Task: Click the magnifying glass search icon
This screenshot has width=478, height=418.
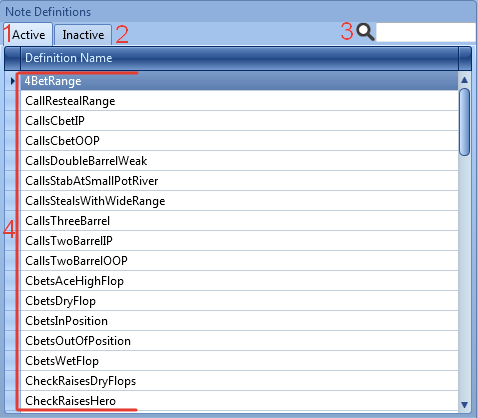Action: [x=365, y=32]
